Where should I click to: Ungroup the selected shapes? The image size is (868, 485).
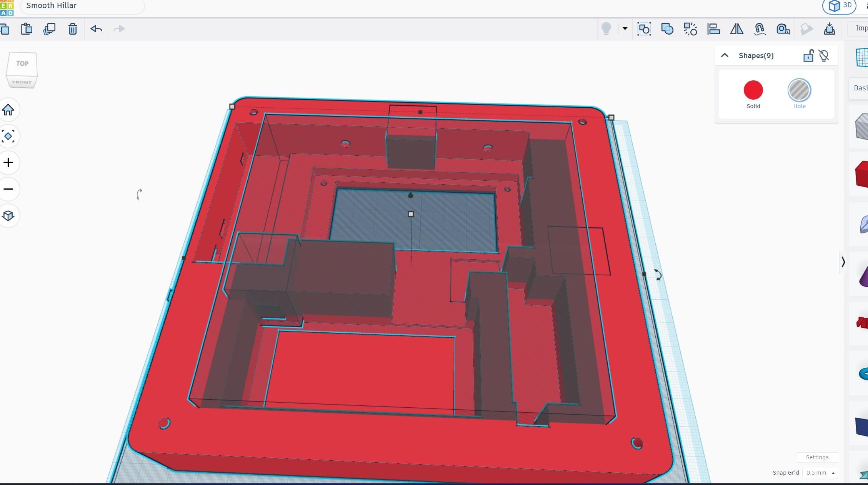(690, 29)
